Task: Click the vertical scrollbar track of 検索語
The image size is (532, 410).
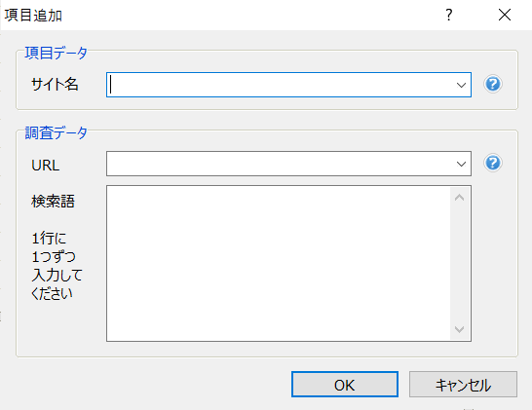Action: tap(459, 263)
